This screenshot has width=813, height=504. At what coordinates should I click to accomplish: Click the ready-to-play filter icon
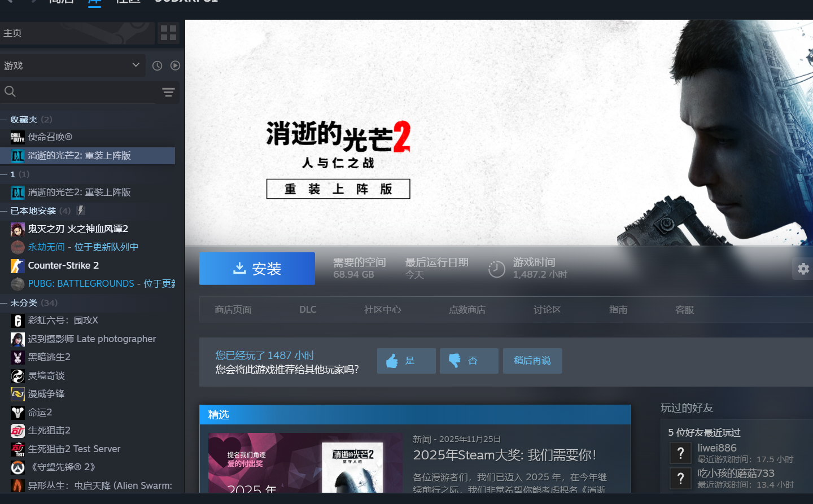click(x=175, y=66)
